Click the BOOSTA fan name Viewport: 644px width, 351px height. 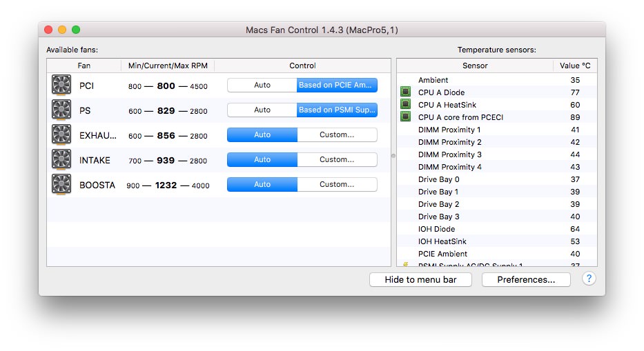coord(97,185)
